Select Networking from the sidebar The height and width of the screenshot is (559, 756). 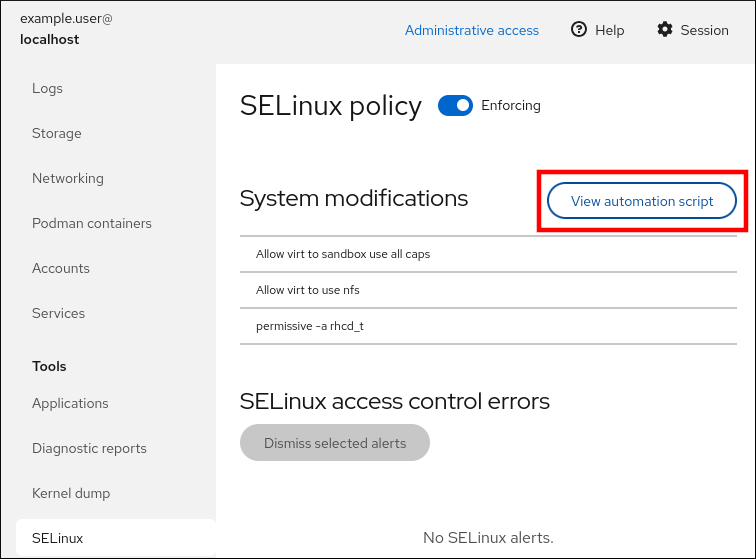67,178
